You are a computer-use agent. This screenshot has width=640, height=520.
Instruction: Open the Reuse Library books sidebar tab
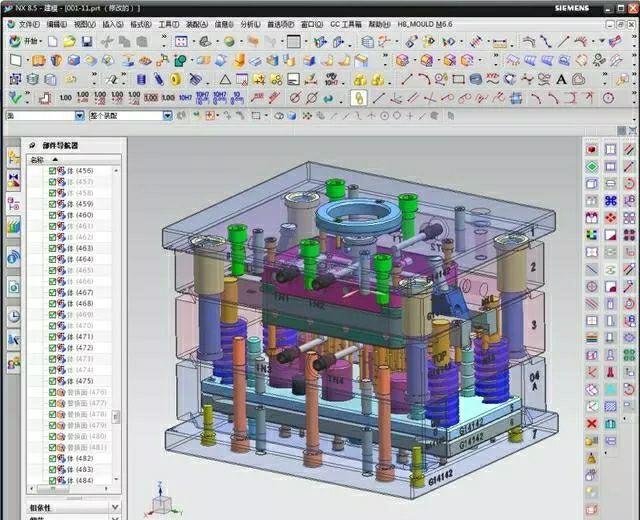(x=13, y=226)
